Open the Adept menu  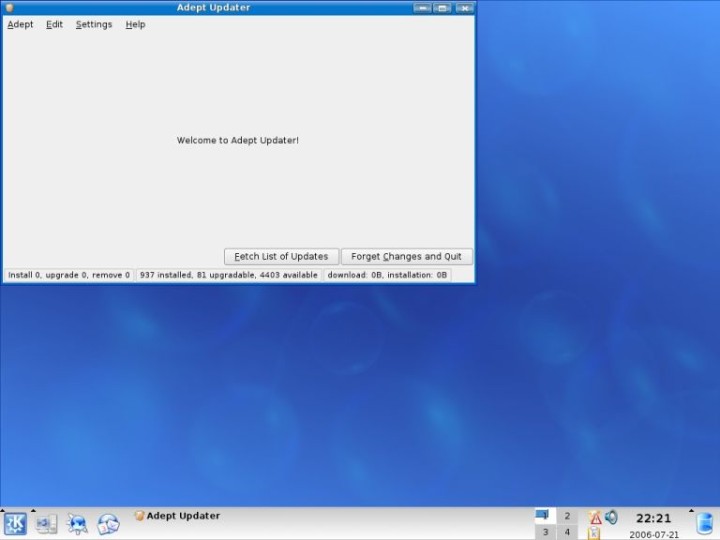(x=20, y=24)
